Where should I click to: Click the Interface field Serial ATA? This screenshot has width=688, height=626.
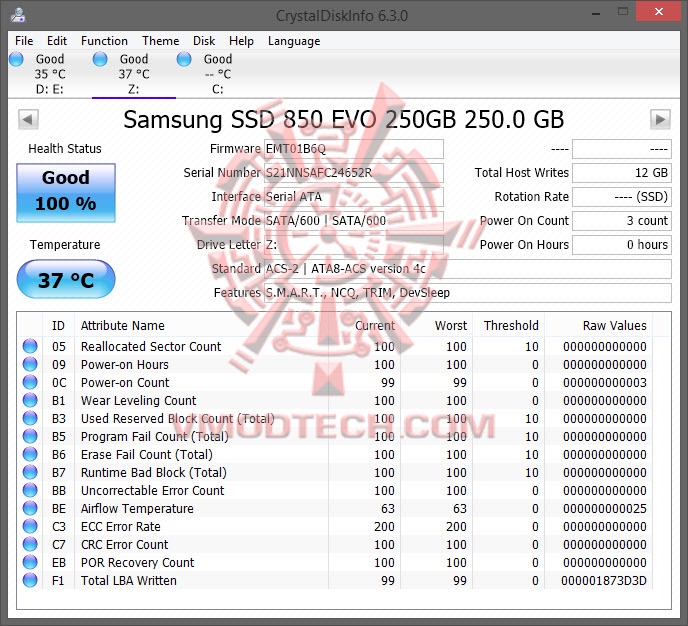[x=354, y=197]
